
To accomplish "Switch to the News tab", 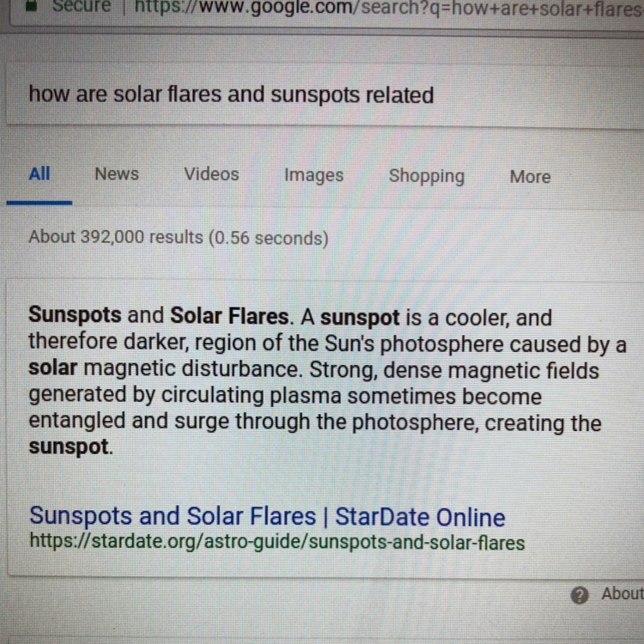I will [116, 174].
